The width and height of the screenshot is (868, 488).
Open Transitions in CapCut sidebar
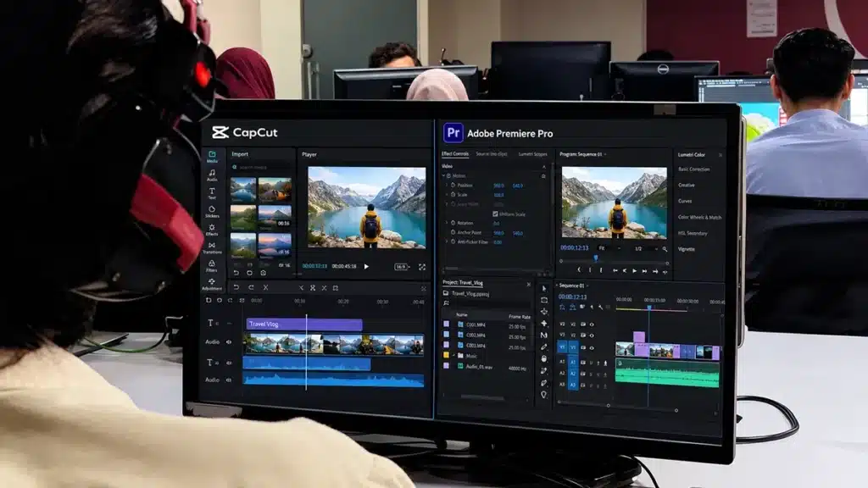pyautogui.click(x=212, y=248)
